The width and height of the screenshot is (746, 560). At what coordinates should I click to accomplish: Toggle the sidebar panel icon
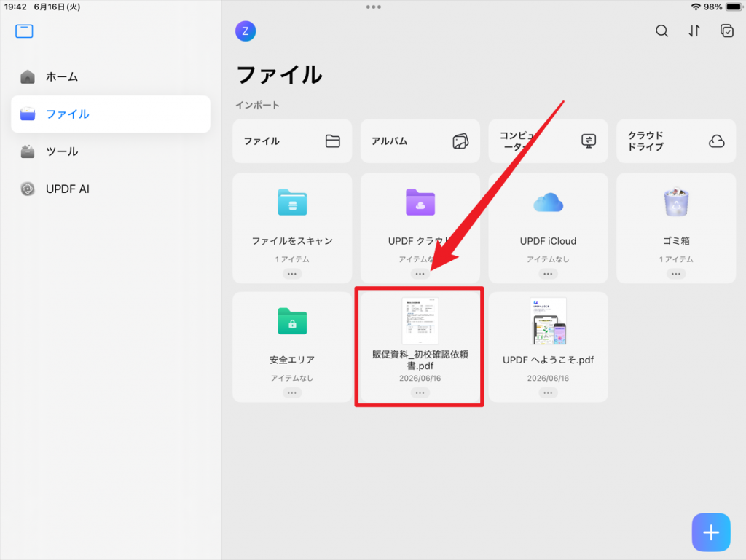(24, 31)
